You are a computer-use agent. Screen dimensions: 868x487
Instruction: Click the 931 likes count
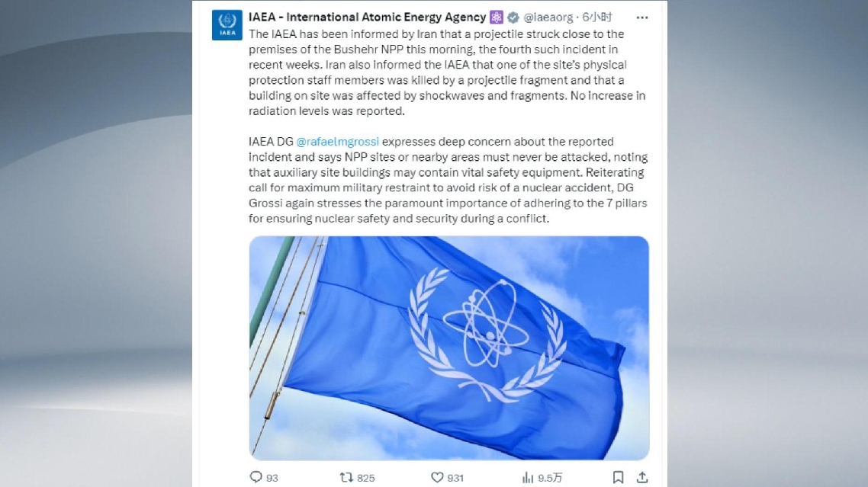coord(455,478)
